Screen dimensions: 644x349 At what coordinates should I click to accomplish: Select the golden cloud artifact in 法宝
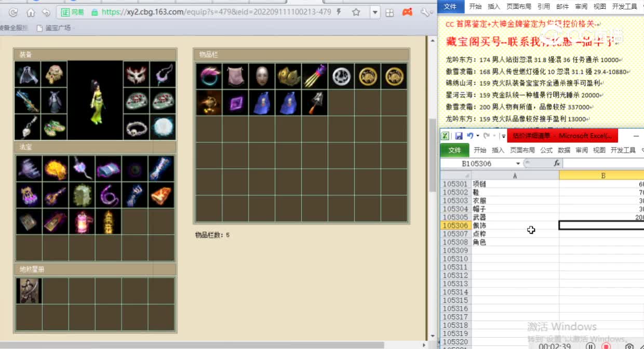tap(56, 168)
